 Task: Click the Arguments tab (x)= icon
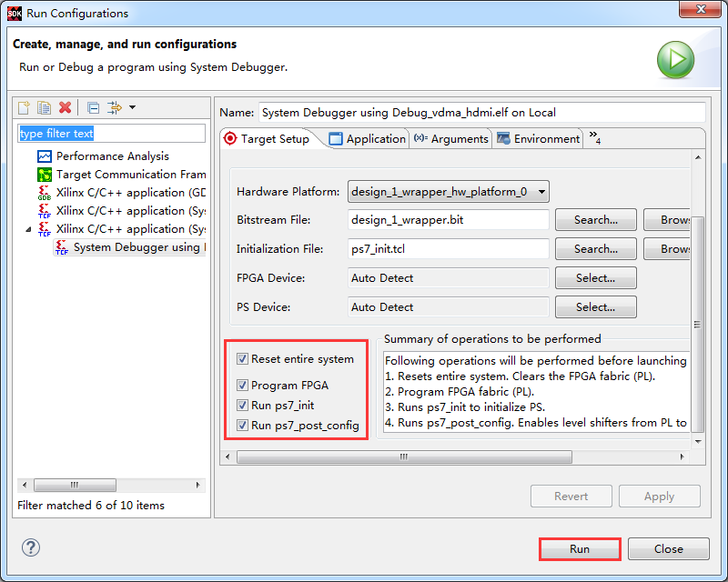tap(420, 138)
